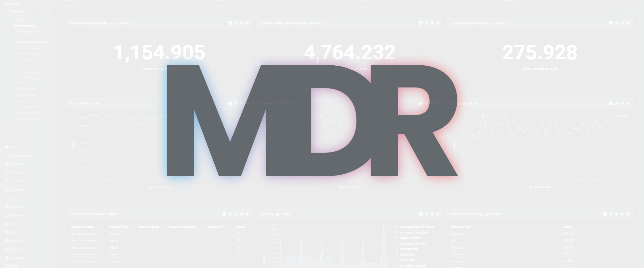The height and width of the screenshot is (268, 644).
Task: Open Vulnerabilities via its globe icon
Action: pyautogui.click(x=7, y=156)
